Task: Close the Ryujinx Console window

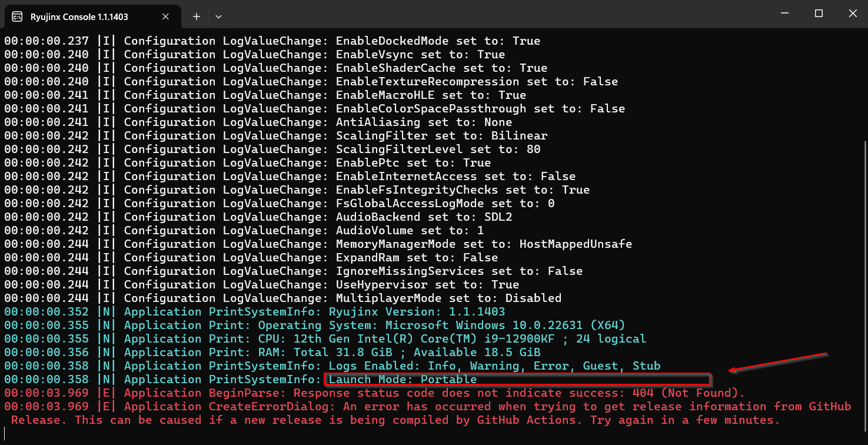Action: (852, 13)
